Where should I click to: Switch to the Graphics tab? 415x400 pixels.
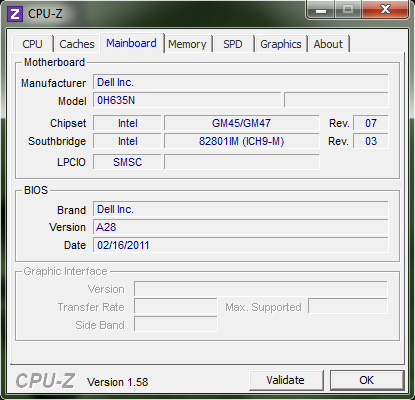click(281, 44)
